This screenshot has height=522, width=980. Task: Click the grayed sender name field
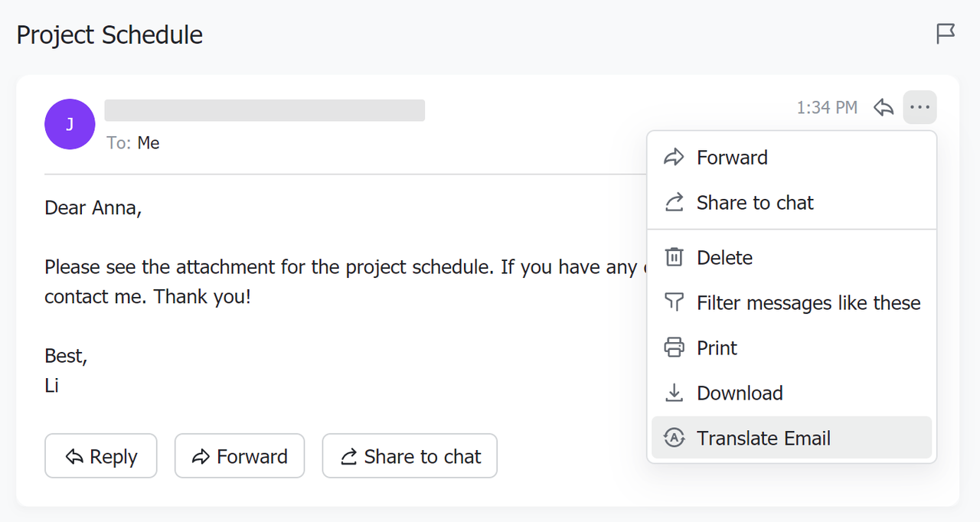click(264, 110)
